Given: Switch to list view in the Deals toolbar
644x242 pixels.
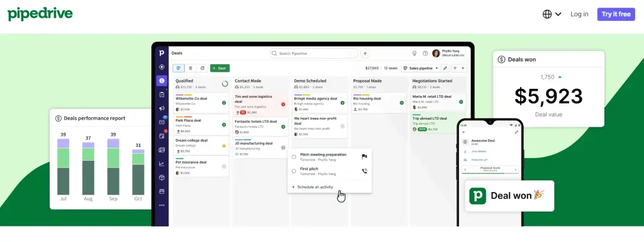Looking at the screenshot, I should [190, 68].
